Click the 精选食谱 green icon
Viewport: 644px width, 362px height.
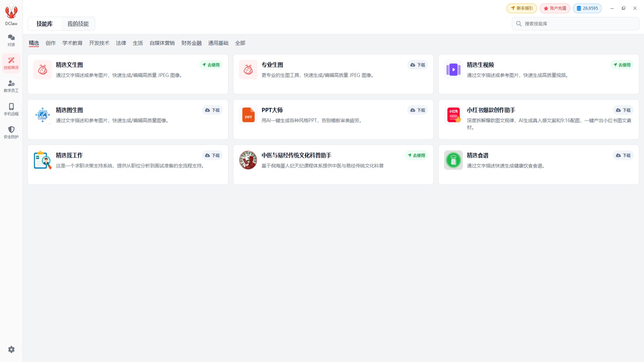(453, 160)
